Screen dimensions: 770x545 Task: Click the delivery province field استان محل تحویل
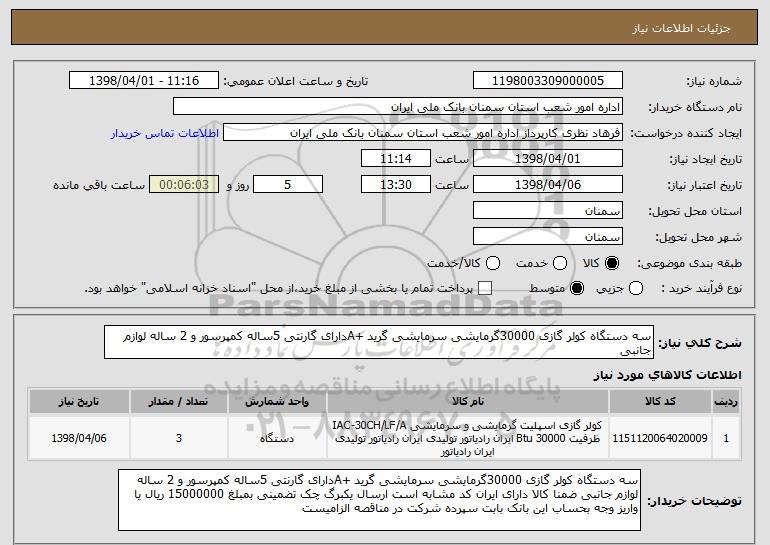click(548, 211)
